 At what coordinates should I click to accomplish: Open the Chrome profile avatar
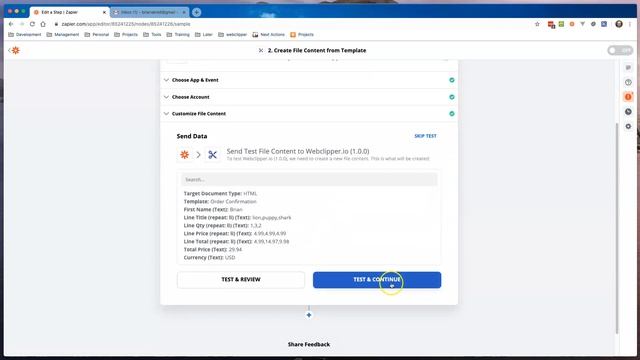pos(619,24)
